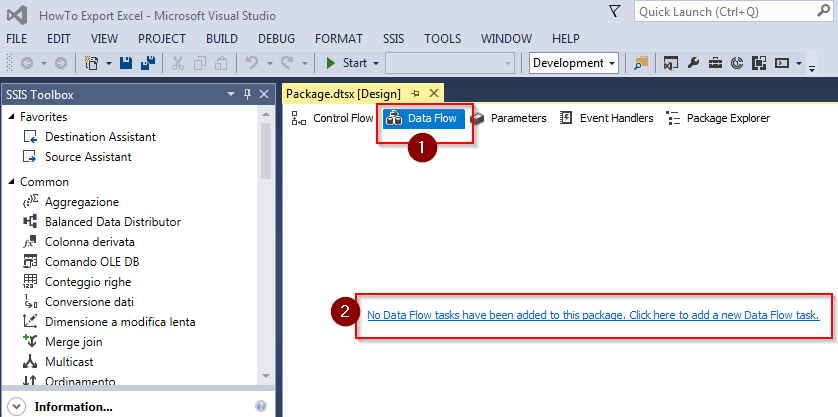
Task: Open the VIEW menu
Action: tap(104, 39)
